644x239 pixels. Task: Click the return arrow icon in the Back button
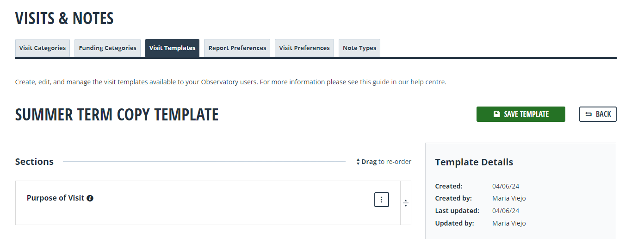pos(588,114)
